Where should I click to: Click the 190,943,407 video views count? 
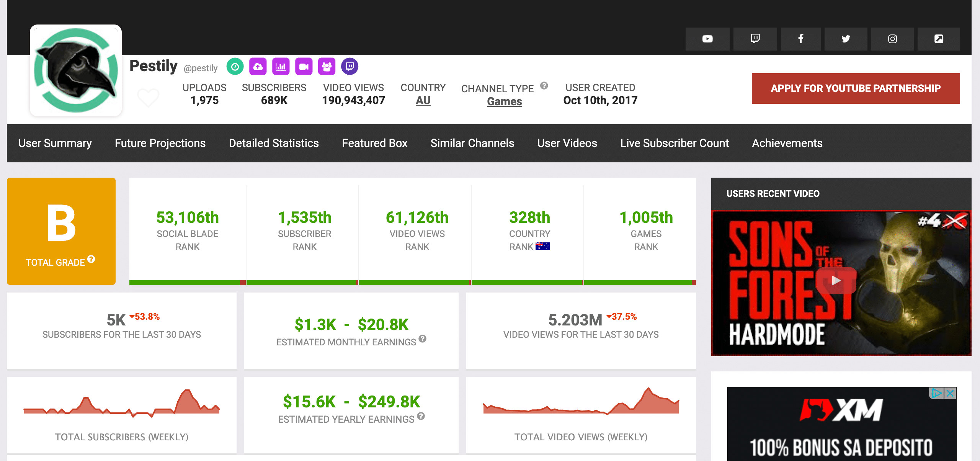click(x=353, y=100)
